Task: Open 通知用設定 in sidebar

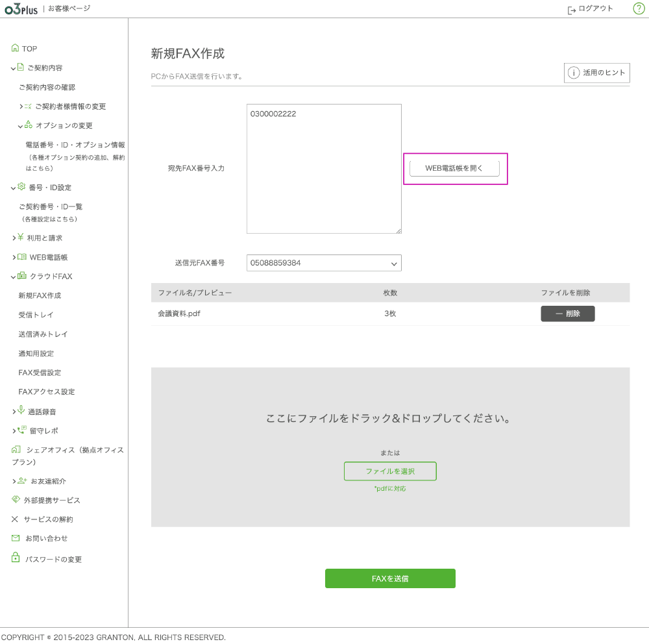Action: (x=36, y=353)
